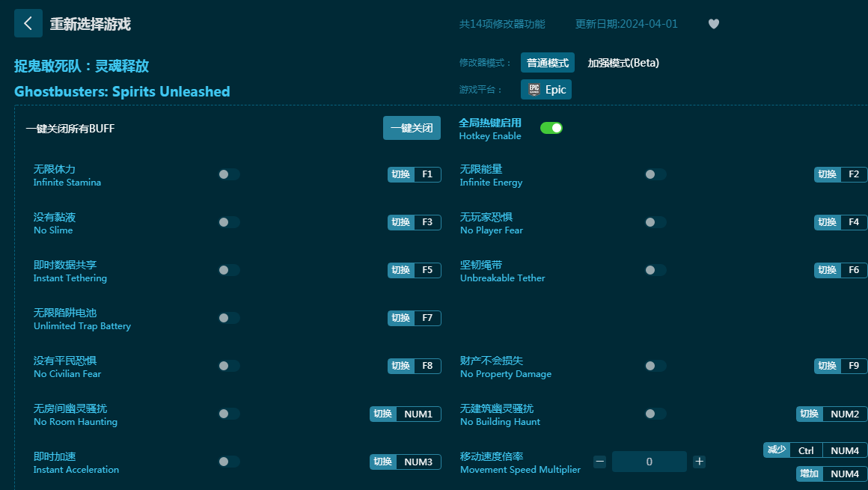The height and width of the screenshot is (490, 868).
Task: Click F1 hotkey button for Infinite Stamina
Action: click(x=414, y=174)
